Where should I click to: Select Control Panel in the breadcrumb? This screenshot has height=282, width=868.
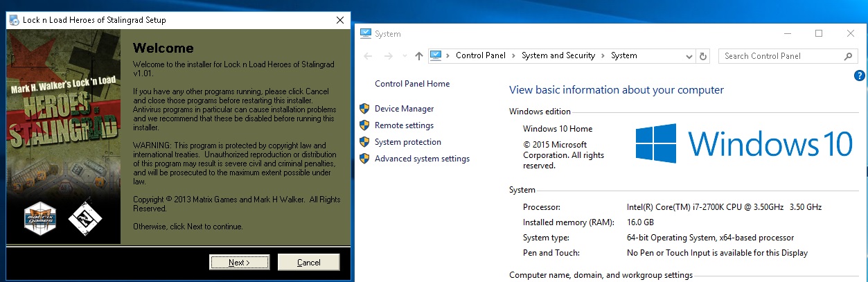click(480, 55)
